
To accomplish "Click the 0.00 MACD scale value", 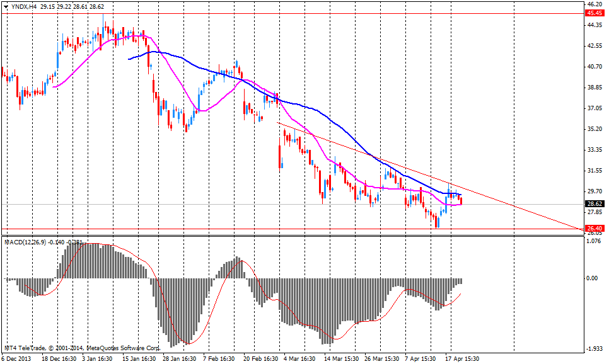I will 592,278.
